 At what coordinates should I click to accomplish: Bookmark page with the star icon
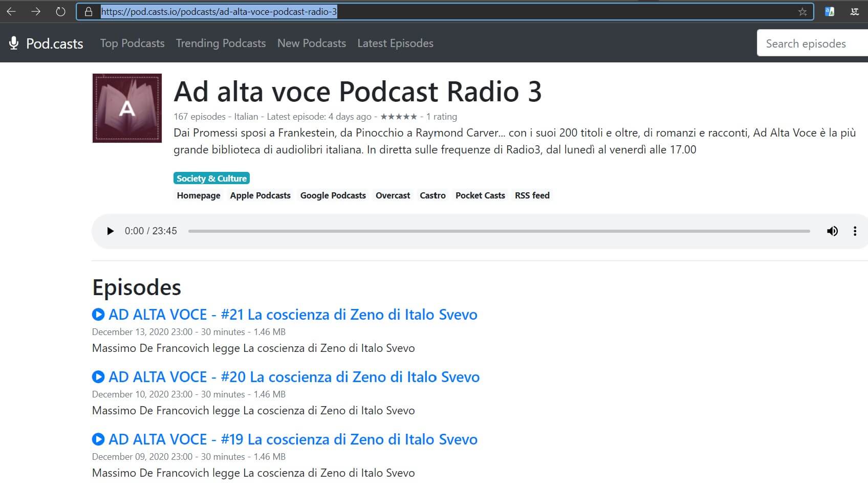click(x=802, y=12)
